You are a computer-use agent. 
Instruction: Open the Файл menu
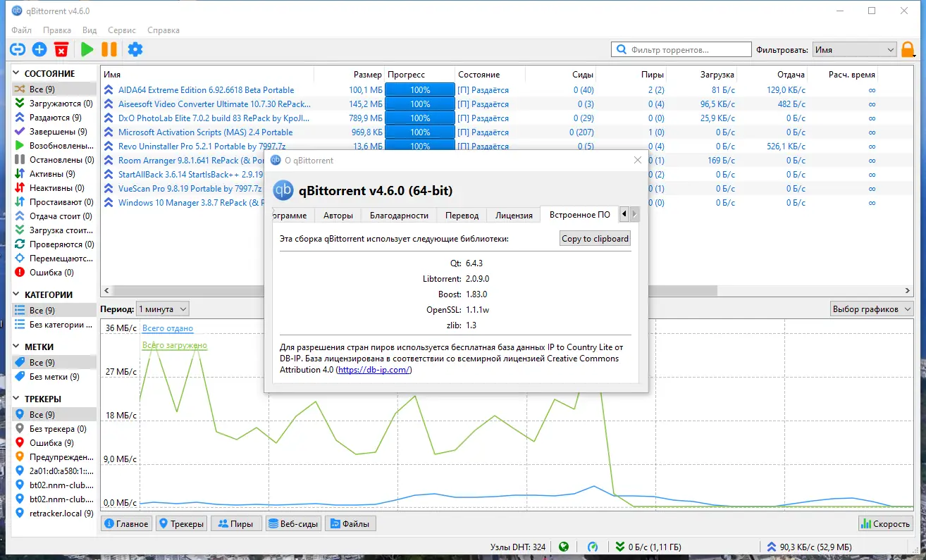tap(22, 30)
